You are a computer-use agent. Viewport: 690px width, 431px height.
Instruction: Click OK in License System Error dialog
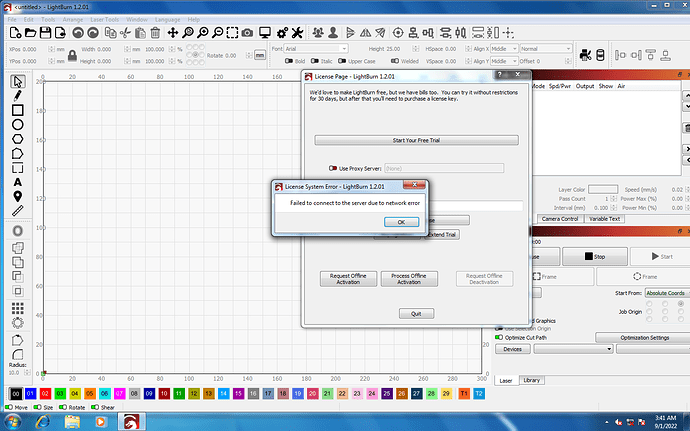click(x=401, y=222)
